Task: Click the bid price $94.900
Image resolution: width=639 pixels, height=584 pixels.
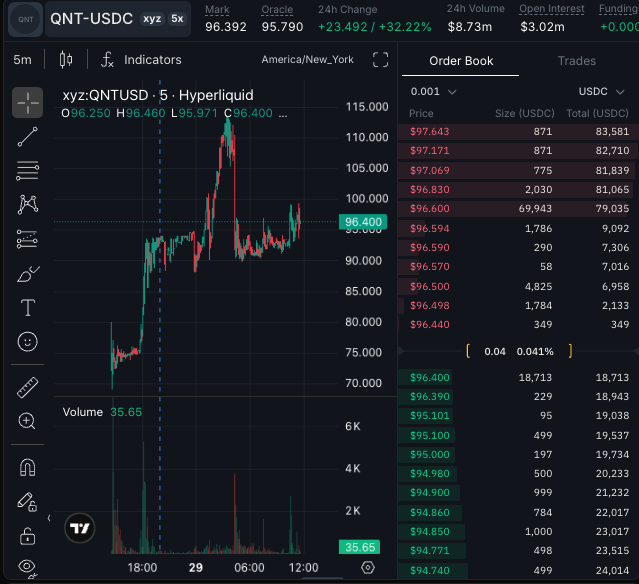Action: pyautogui.click(x=430, y=492)
